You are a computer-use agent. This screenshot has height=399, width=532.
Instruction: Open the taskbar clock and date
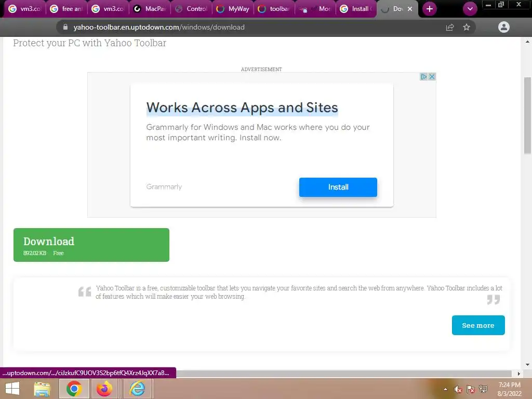(x=509, y=389)
